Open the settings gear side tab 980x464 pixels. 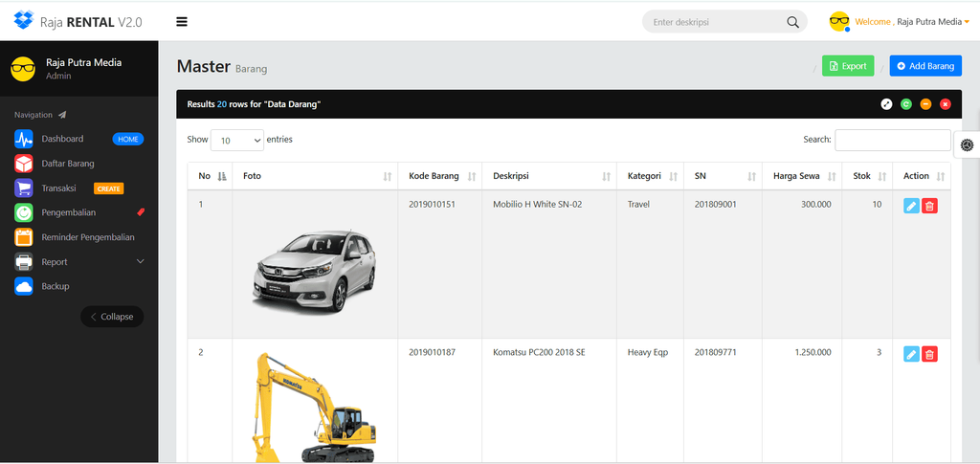[x=967, y=144]
